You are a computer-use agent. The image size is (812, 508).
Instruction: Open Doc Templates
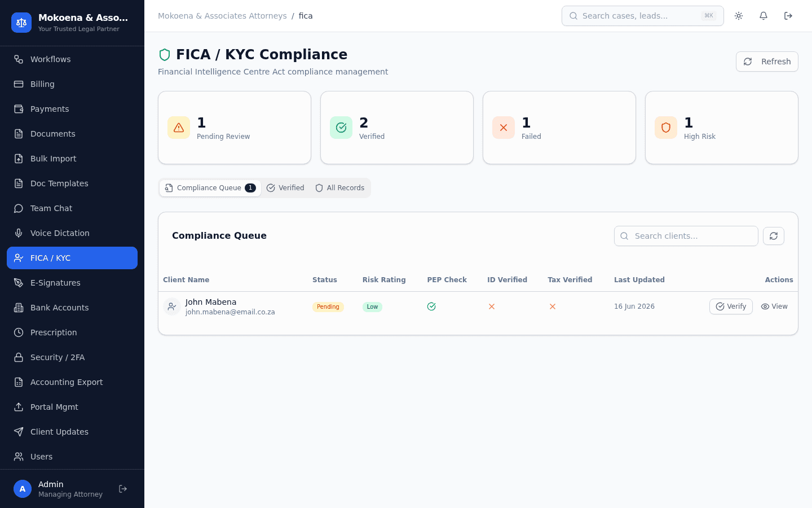(72, 183)
